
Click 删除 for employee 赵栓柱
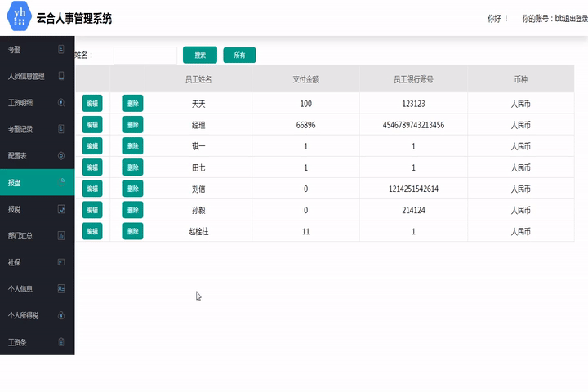click(x=133, y=231)
